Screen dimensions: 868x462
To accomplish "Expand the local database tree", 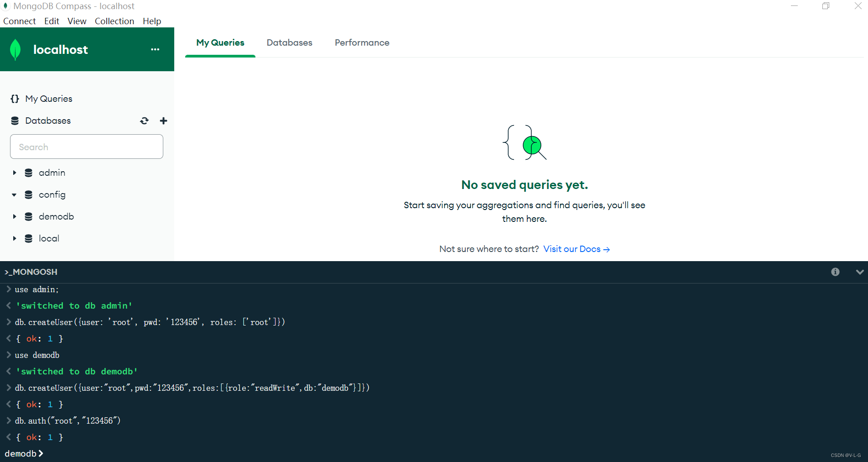I will click(14, 238).
